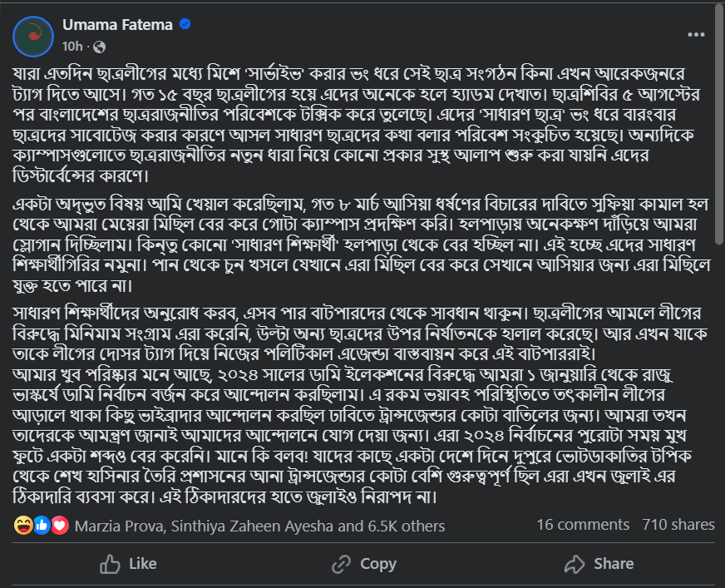
Task: Open the 10h post timestamp
Action: point(72,45)
